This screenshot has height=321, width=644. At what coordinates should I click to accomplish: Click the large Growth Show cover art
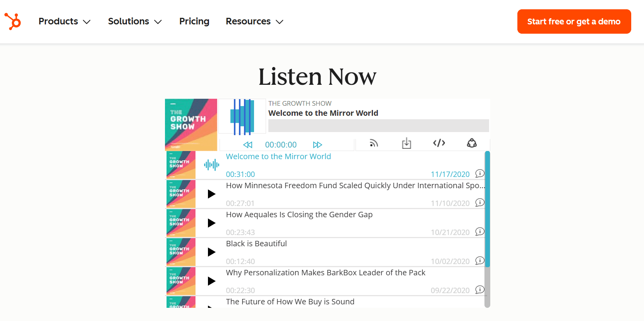[191, 125]
